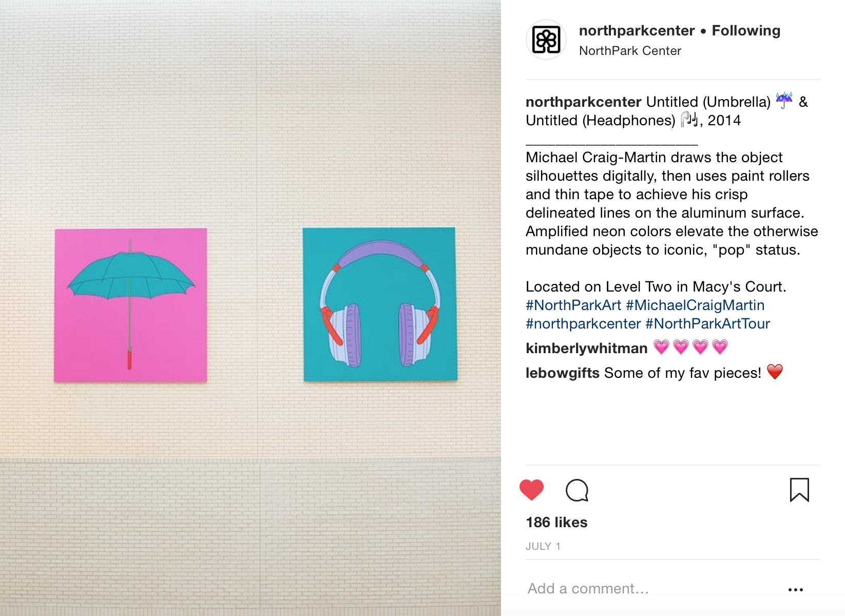This screenshot has height=616, width=845.
Task: Open the #MichaelCraigMartin hashtag
Action: click(695, 305)
